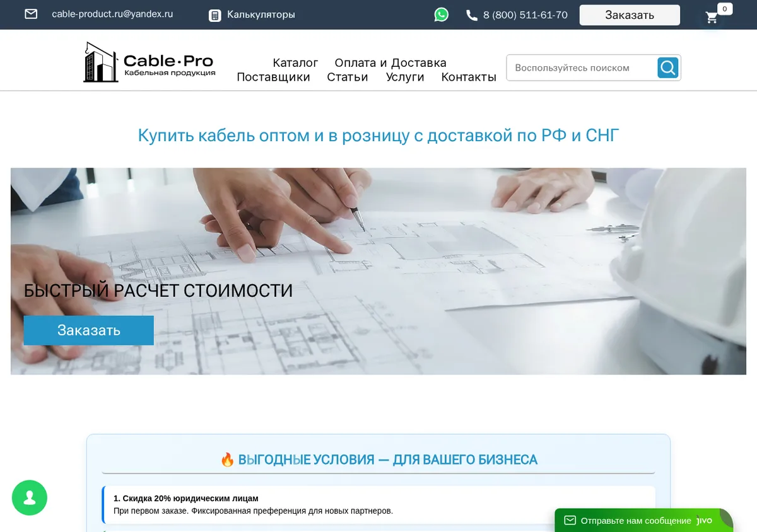This screenshot has height=532, width=757.
Task: Click the Cable Pro building logo
Action: pyautogui.click(x=150, y=62)
